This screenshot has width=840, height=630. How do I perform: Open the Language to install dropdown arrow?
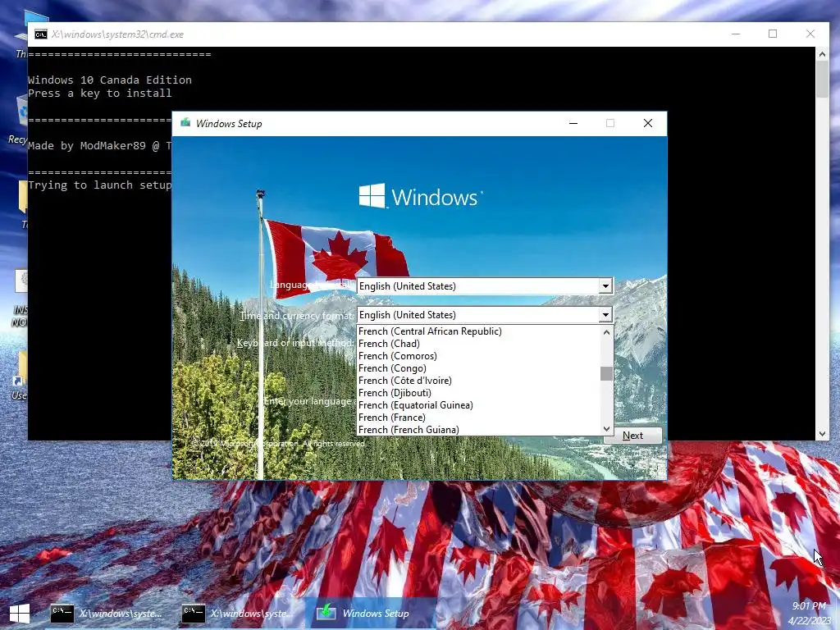pyautogui.click(x=605, y=286)
